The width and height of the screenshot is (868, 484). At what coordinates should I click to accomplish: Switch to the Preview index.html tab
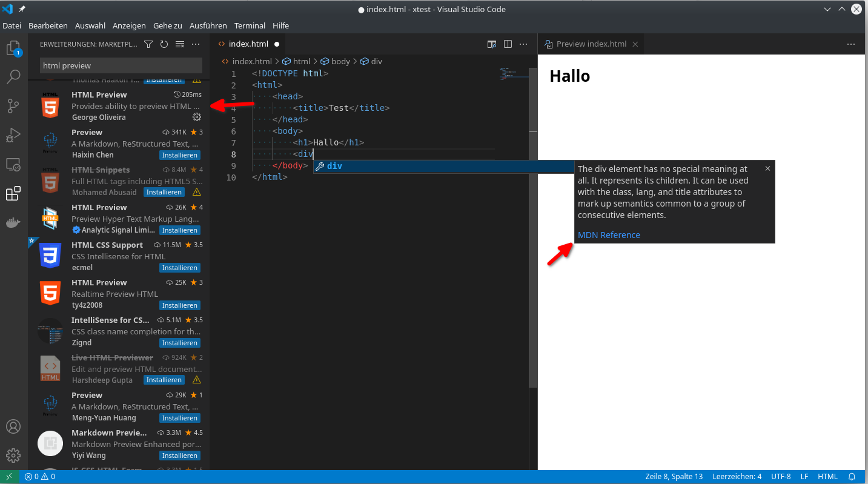(x=591, y=44)
